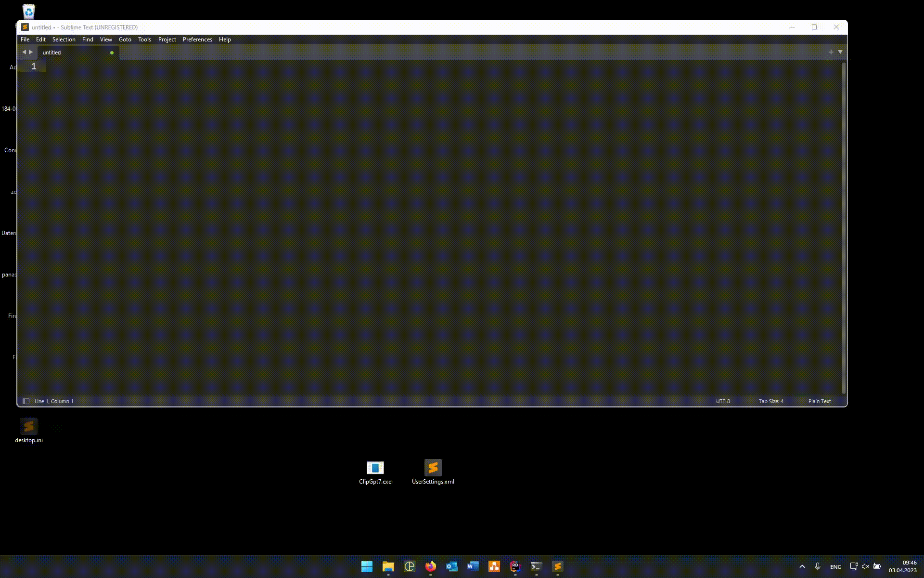Open Firefox browser in taskbar
This screenshot has width=924, height=578.
point(430,566)
